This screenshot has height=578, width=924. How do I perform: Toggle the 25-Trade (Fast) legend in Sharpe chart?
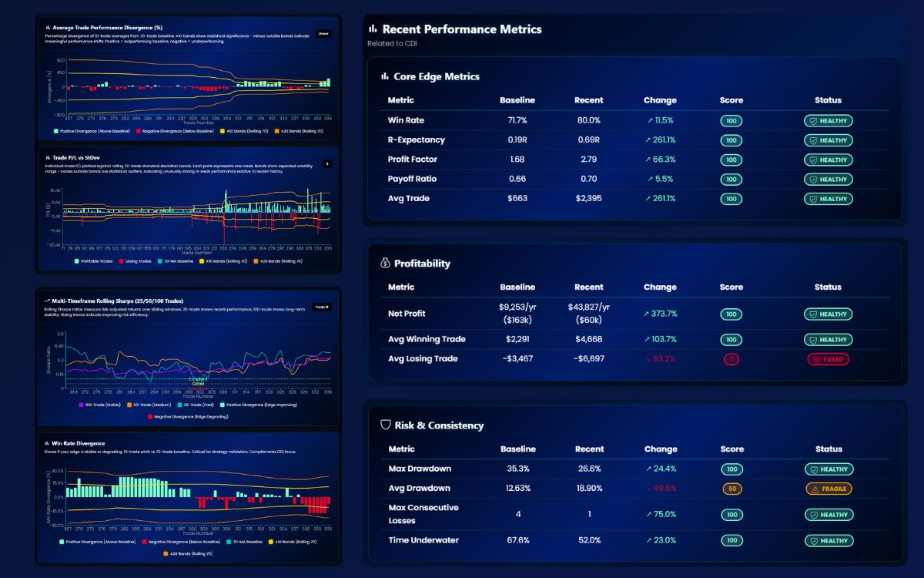pyautogui.click(x=199, y=405)
